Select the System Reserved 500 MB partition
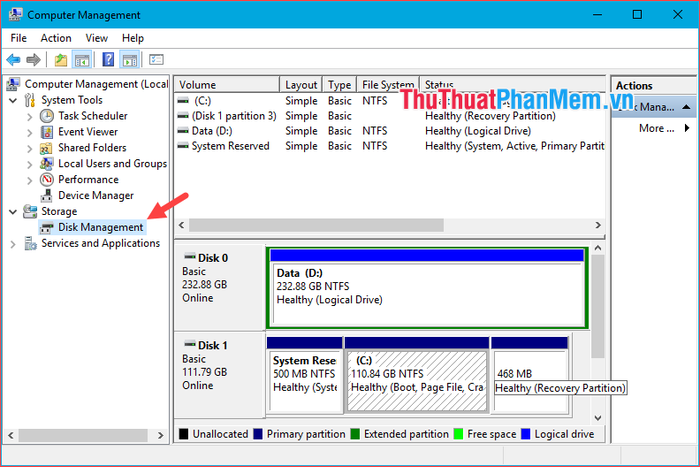This screenshot has width=700, height=467. pos(304,375)
